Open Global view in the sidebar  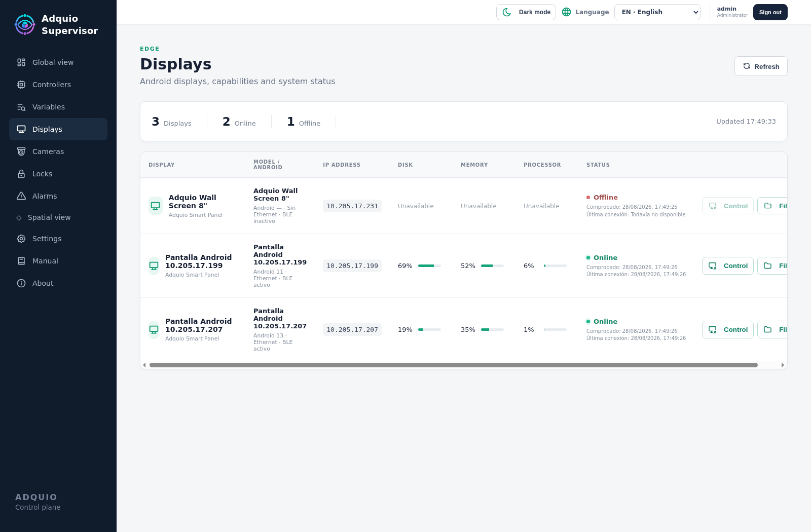point(58,62)
